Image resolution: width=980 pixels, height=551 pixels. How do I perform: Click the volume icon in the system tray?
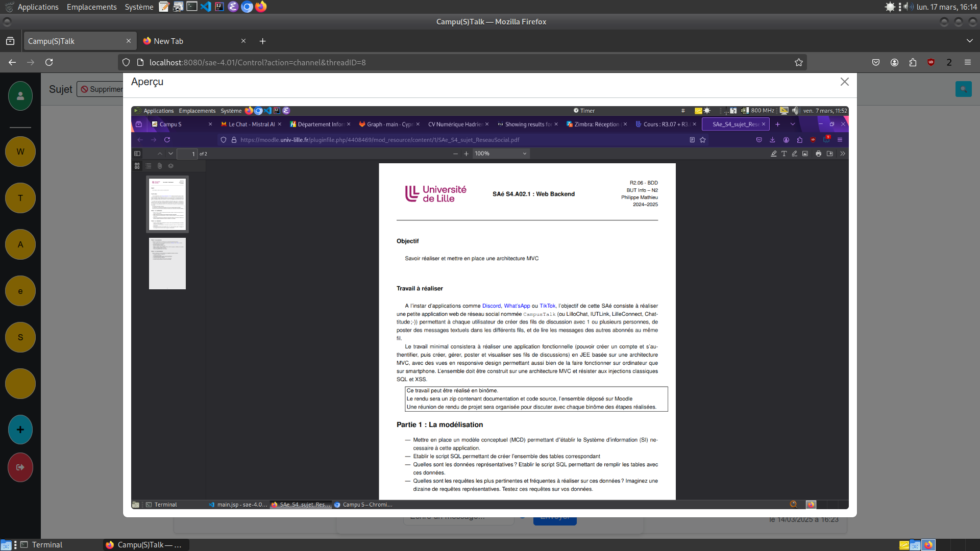point(908,7)
